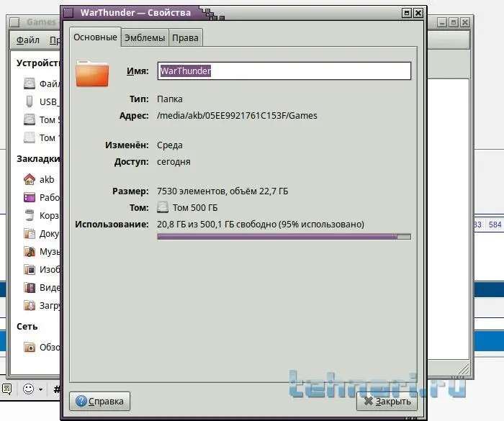Screen dimensions: 504x421
Task: Click the Устройства heading in sidebar
Action: coord(38,63)
